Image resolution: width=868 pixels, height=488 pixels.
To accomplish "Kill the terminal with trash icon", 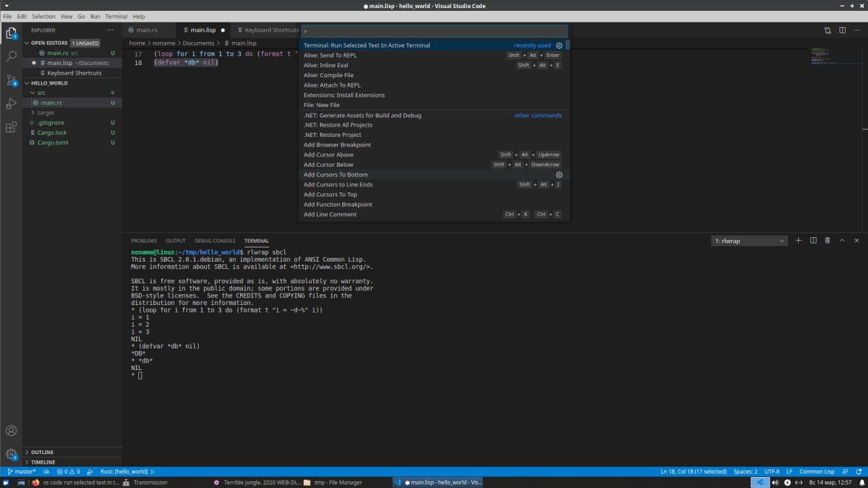I will point(827,241).
